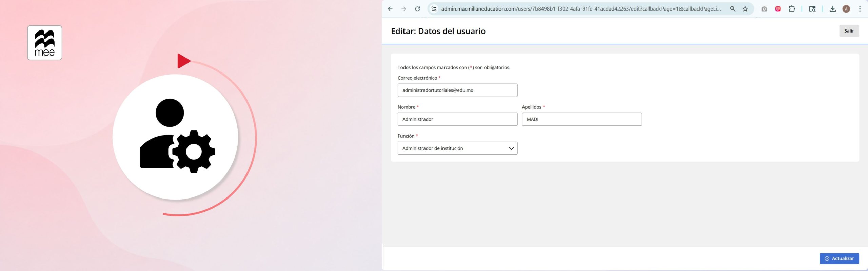Screen dimensions: 868x271
Task: Click the heading 'Editar: Datos del usuario'
Action: pyautogui.click(x=438, y=31)
